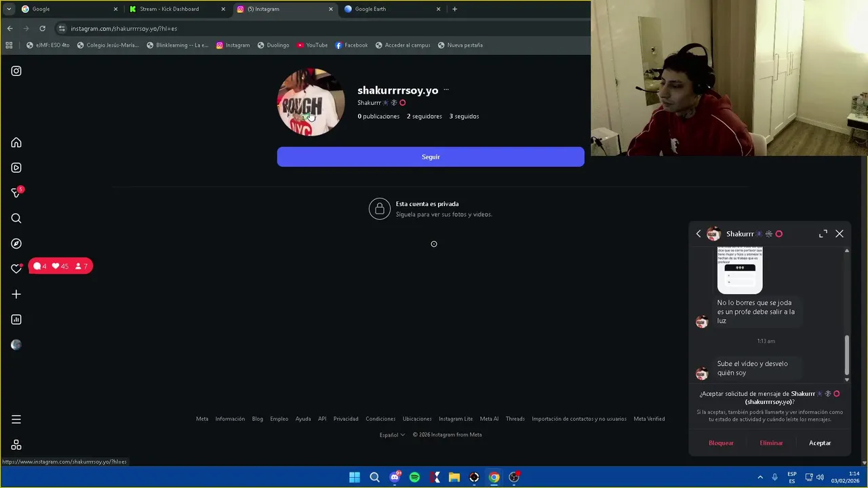
Task: Open the Meta Verified footer link
Action: pyautogui.click(x=649, y=419)
